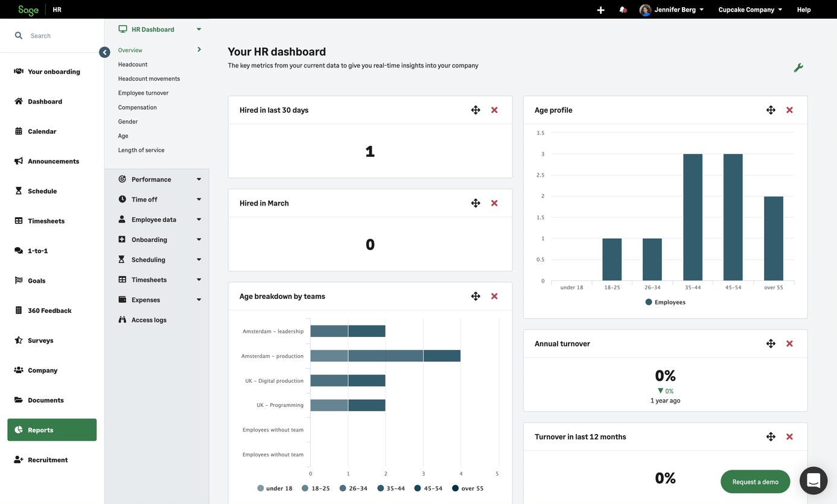Click move icon on Age breakdown by teams

(476, 296)
